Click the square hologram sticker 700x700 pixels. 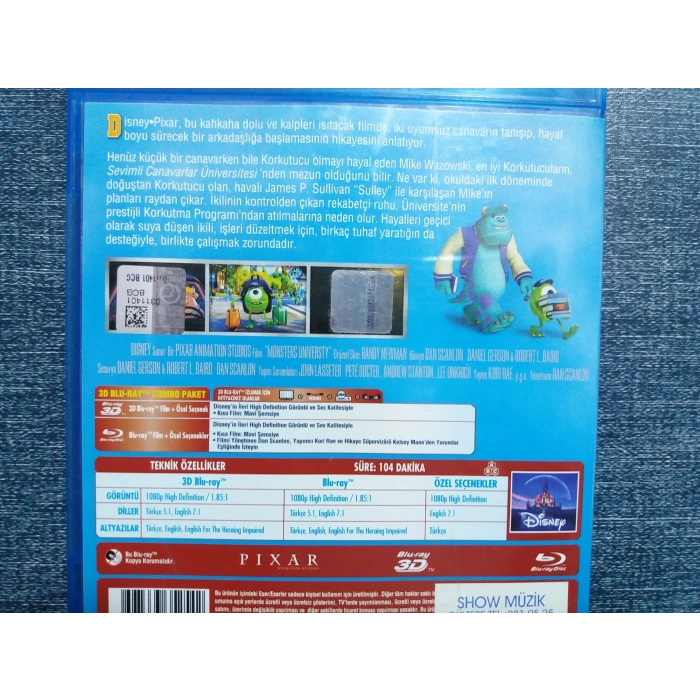(x=363, y=301)
